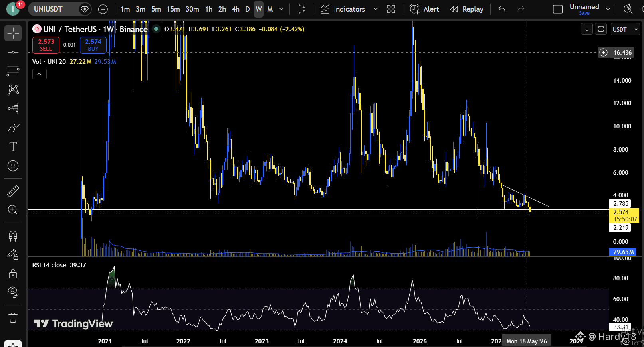Click the Vol · UNI 20 legend
644x347 pixels.
[49, 62]
